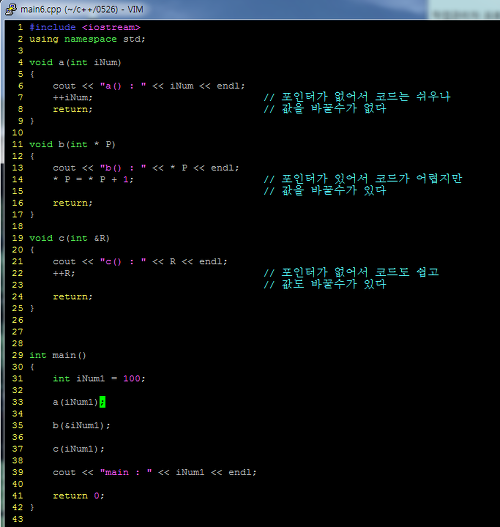Click the '++R;' statement

64,273
